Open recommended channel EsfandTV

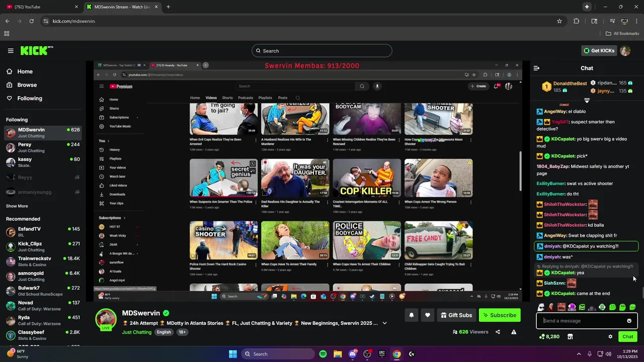coord(43,232)
